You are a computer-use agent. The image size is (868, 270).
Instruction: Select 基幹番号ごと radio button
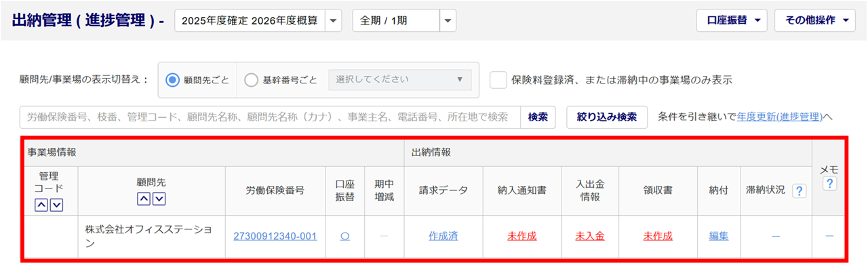point(251,80)
